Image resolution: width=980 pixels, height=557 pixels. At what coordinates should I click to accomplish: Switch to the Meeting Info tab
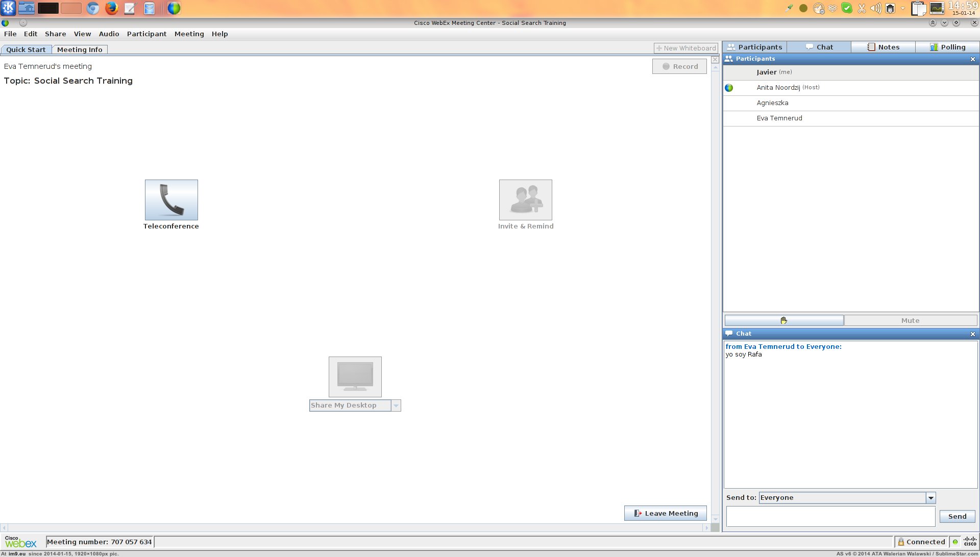pyautogui.click(x=80, y=49)
